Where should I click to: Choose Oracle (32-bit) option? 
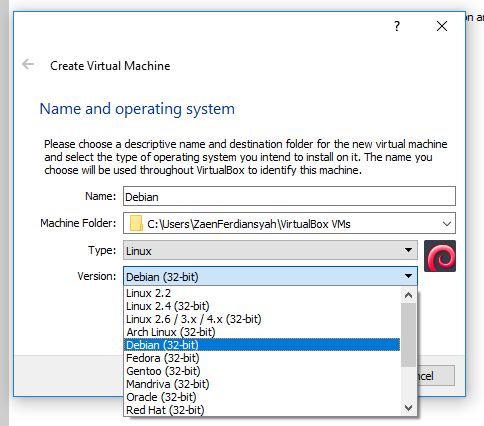click(x=262, y=397)
